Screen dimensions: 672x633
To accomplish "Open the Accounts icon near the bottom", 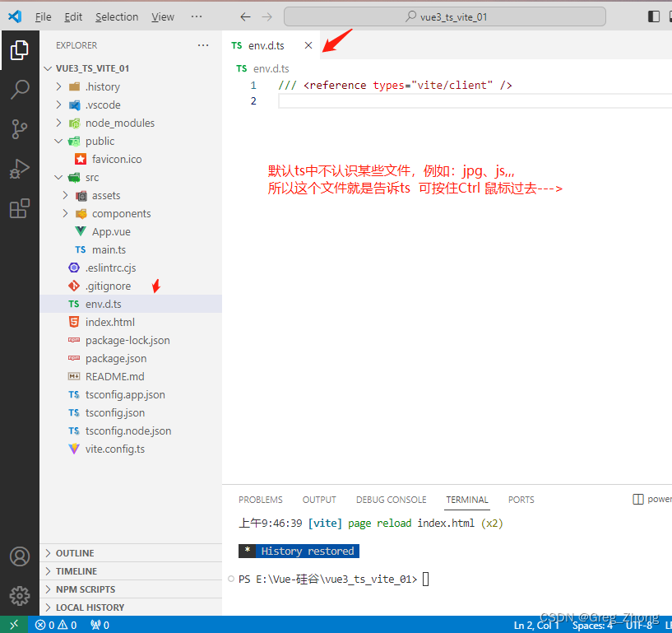I will point(20,556).
